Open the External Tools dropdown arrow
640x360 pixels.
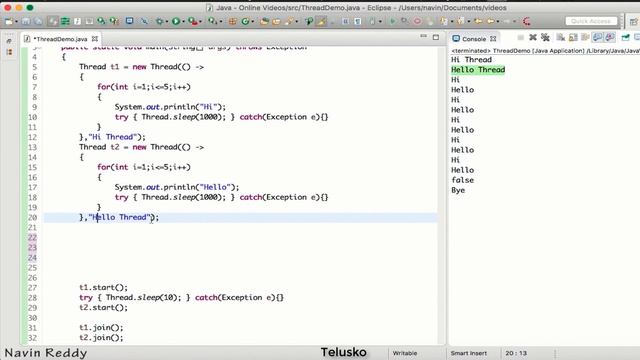pyautogui.click(x=220, y=21)
